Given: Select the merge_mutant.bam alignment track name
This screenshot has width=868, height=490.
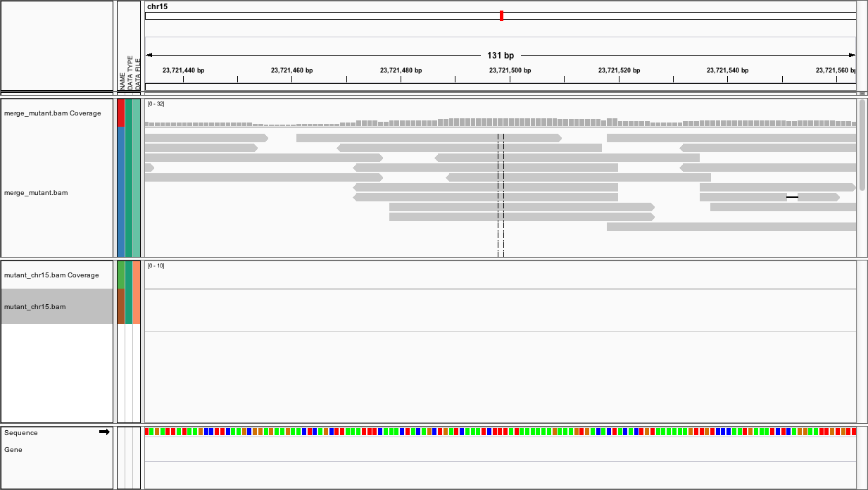Looking at the screenshot, I should [x=36, y=192].
